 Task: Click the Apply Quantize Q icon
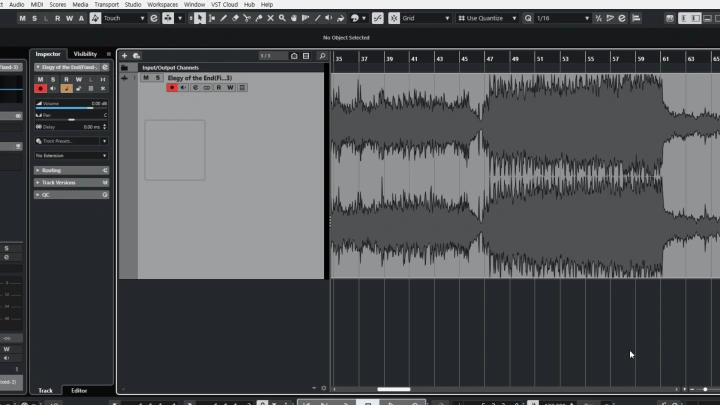tap(528, 18)
